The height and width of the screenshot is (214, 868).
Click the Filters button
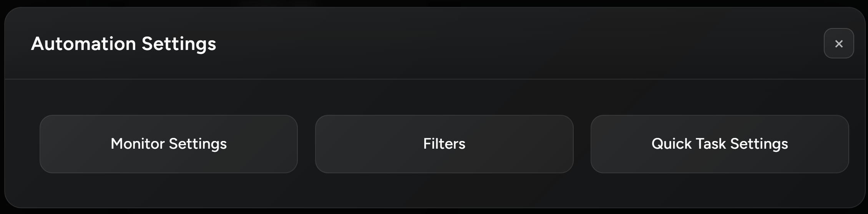pyautogui.click(x=444, y=144)
